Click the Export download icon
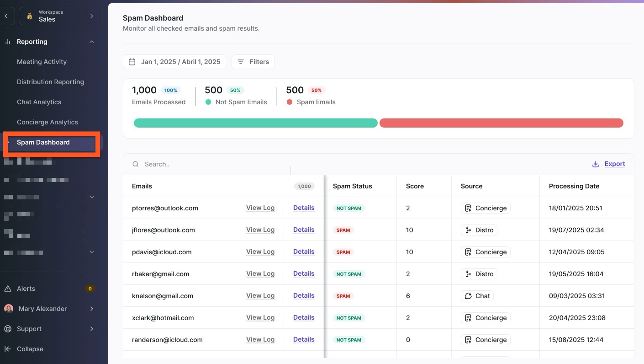 click(595, 164)
